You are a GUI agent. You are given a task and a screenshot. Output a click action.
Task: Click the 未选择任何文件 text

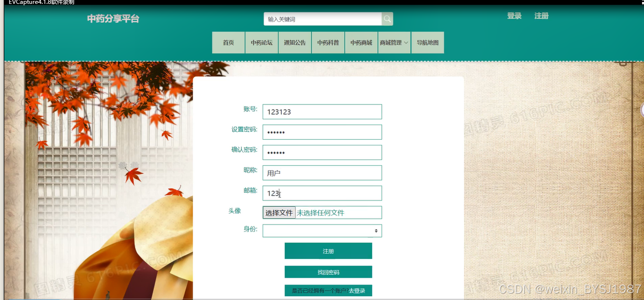321,213
